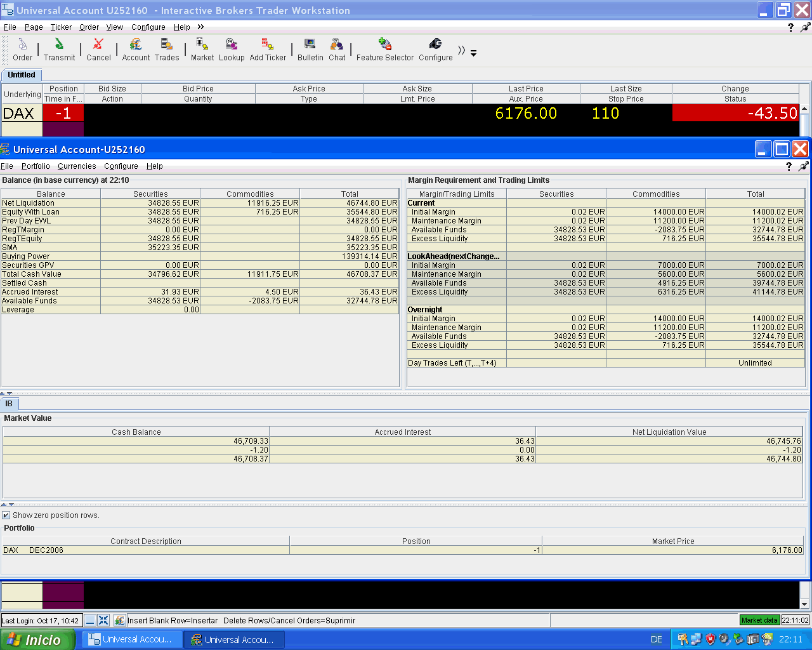
Task: Expand the hidden menu items chevron
Action: [200, 27]
